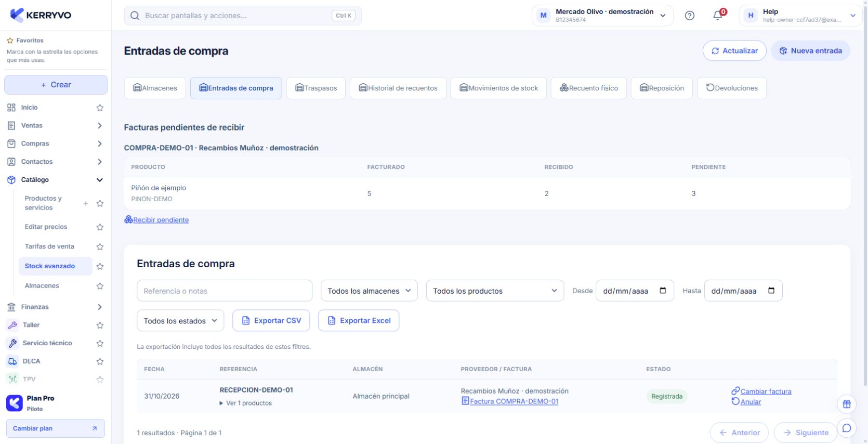This screenshot has height=444, width=868.
Task: Open the Historial de recuentos tab
Action: (398, 88)
